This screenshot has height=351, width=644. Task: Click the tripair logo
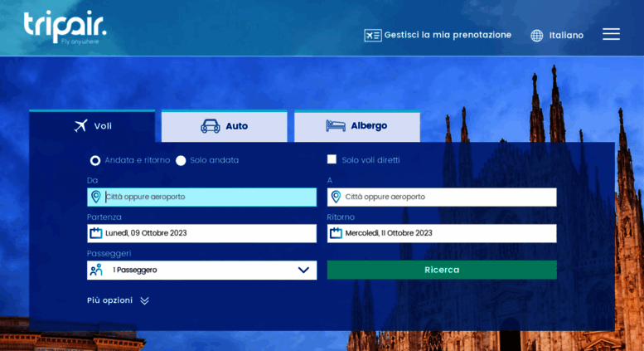[x=65, y=27]
